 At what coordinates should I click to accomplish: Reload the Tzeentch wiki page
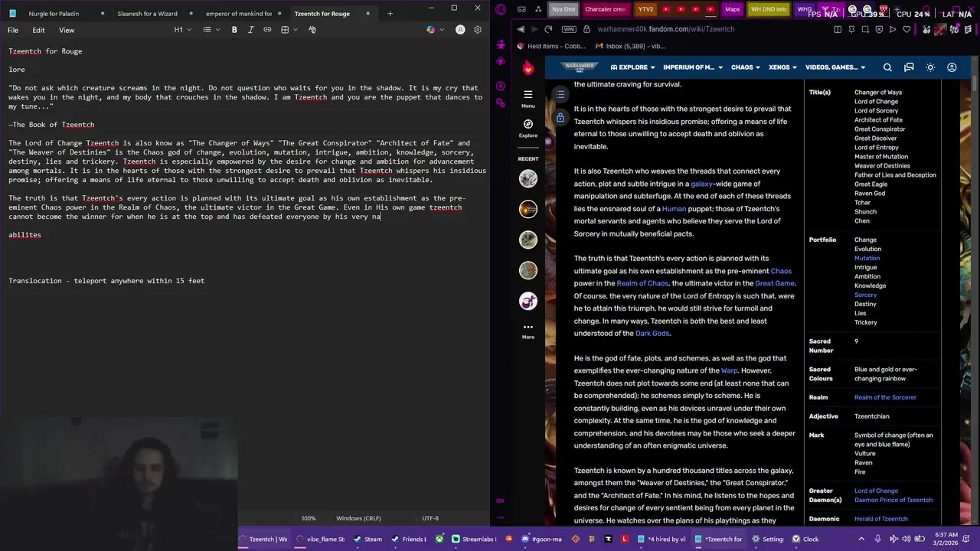coord(548,29)
